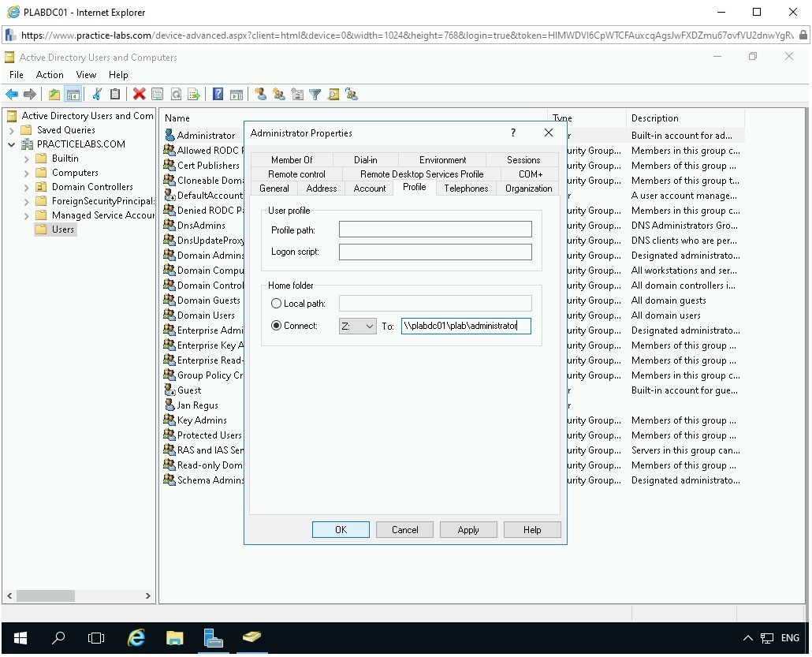Open File Explorer from the taskbar
The image size is (812, 657).
point(174,638)
